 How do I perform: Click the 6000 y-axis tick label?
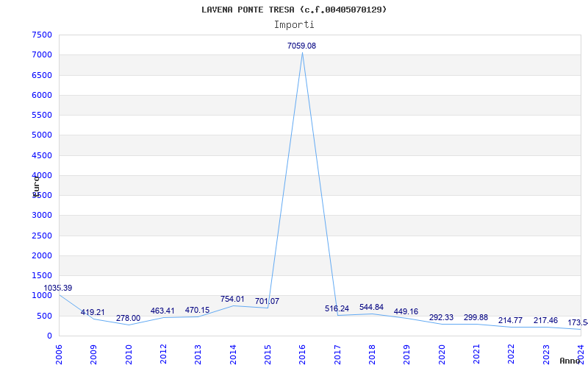42,95
